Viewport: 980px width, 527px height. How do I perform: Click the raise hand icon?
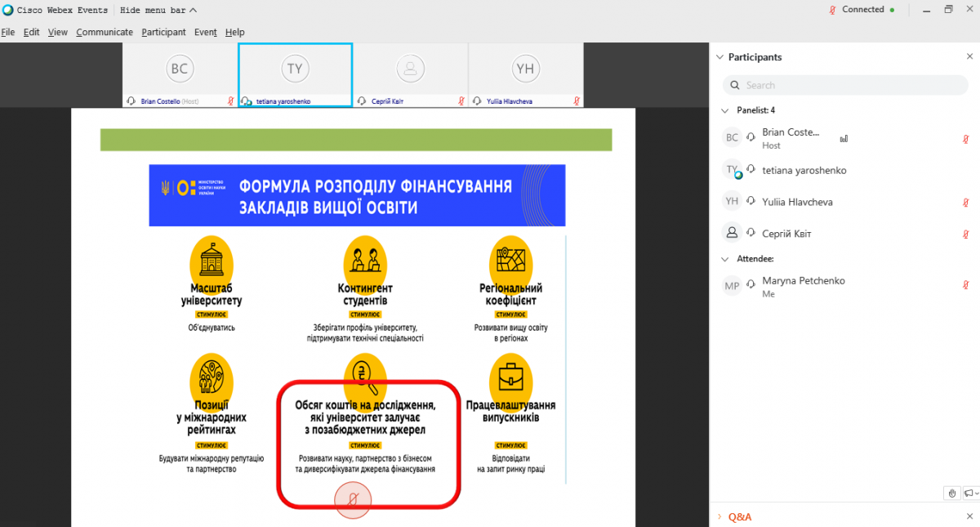click(952, 493)
